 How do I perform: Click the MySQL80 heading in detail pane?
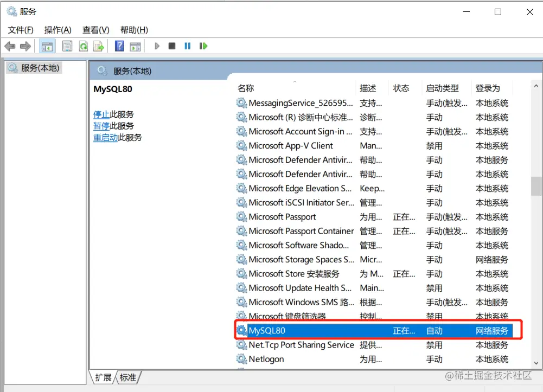(113, 89)
